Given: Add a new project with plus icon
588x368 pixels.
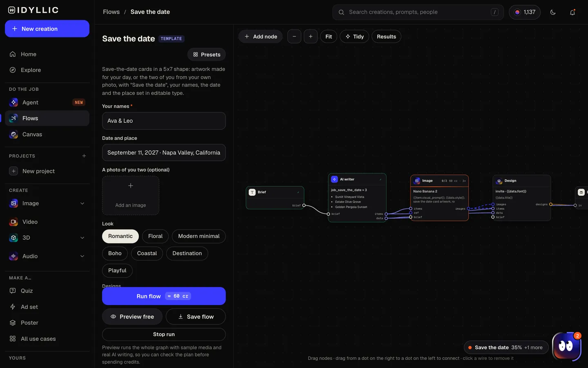Looking at the screenshot, I should point(84,156).
